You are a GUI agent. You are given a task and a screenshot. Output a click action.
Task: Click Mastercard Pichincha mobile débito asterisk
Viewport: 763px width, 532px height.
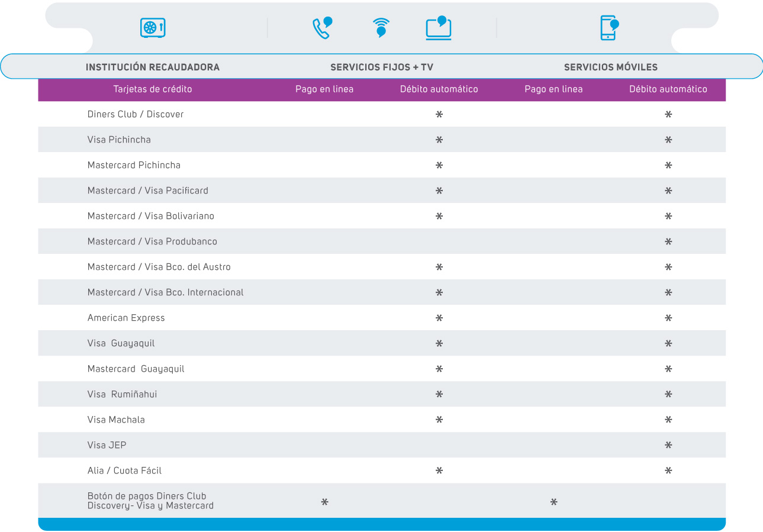click(668, 166)
